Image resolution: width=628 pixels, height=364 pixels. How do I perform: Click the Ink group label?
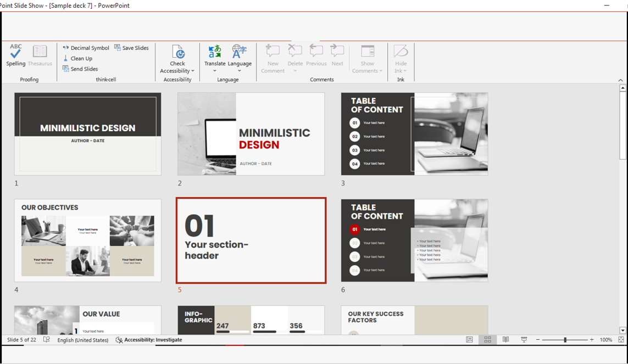tap(401, 80)
